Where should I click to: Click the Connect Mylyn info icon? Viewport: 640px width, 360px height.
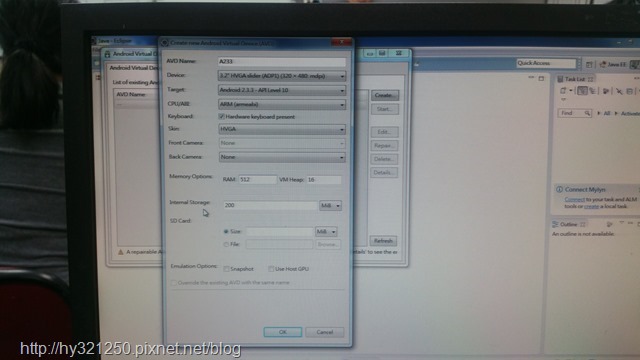tap(560, 189)
